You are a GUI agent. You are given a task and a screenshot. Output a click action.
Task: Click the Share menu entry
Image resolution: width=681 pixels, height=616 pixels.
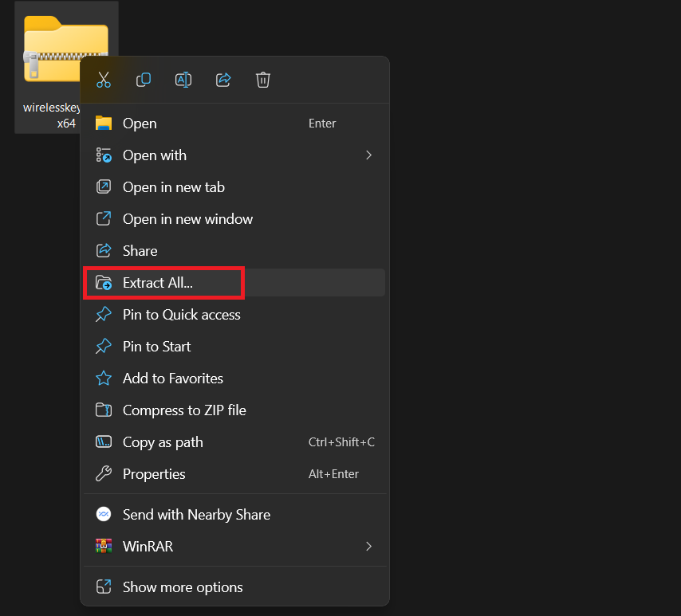[140, 251]
